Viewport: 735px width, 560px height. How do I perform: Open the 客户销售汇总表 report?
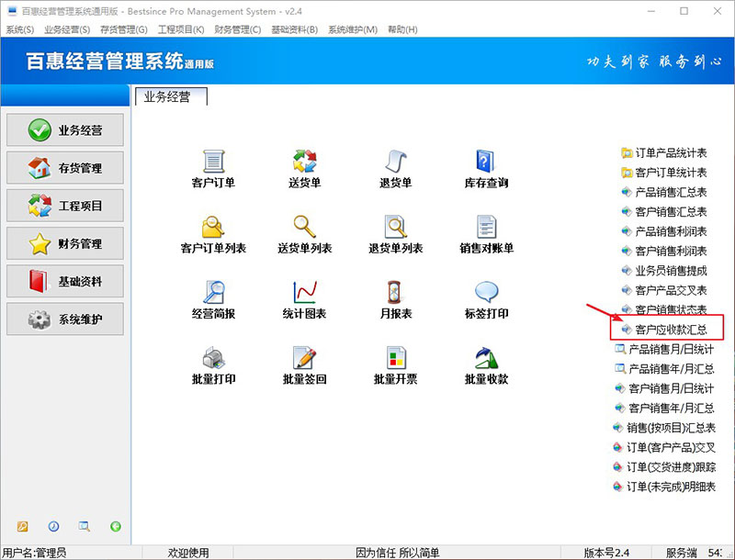[x=663, y=212]
